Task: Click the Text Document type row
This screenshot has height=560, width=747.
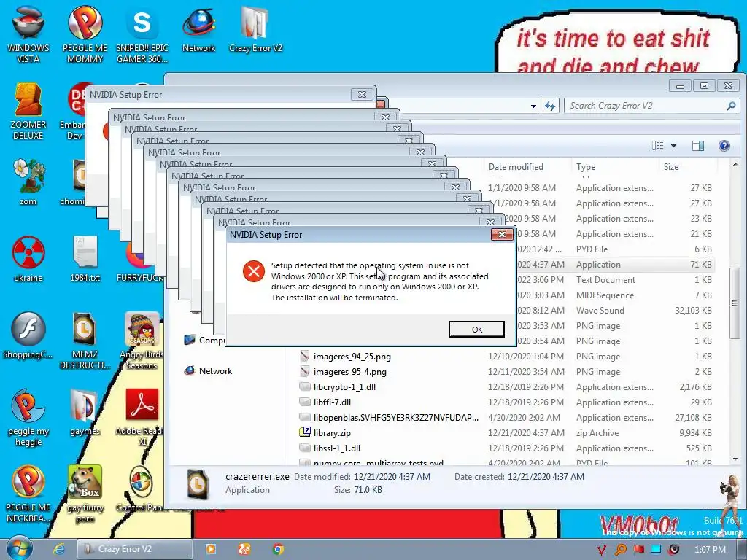Action: point(605,279)
